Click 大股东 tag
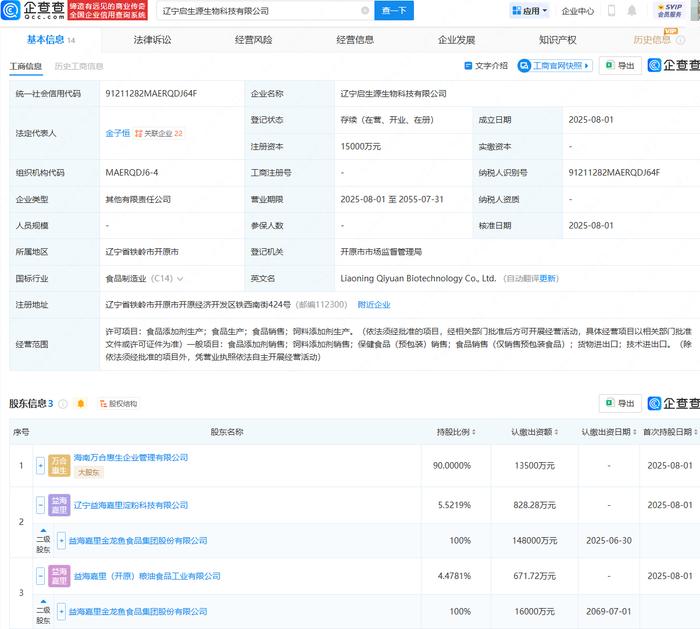Viewport: 700px width, 629px height. point(88,472)
